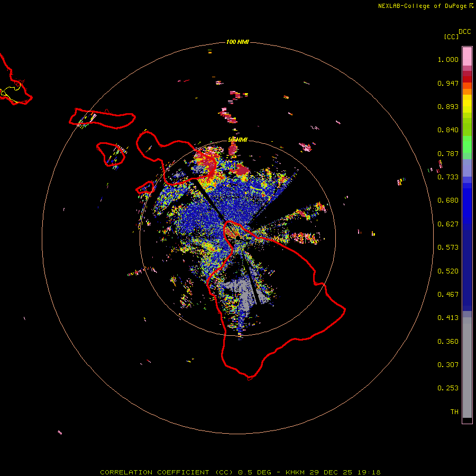The image size is (476, 476).
Task: Click the 0.413 scale value
Action: click(x=448, y=318)
